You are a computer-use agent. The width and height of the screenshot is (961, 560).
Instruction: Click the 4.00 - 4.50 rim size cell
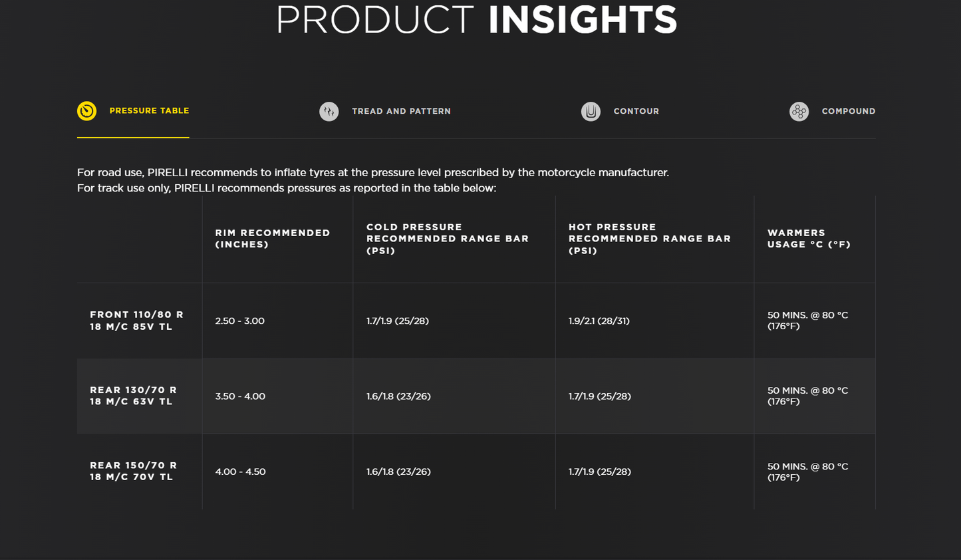click(x=240, y=472)
